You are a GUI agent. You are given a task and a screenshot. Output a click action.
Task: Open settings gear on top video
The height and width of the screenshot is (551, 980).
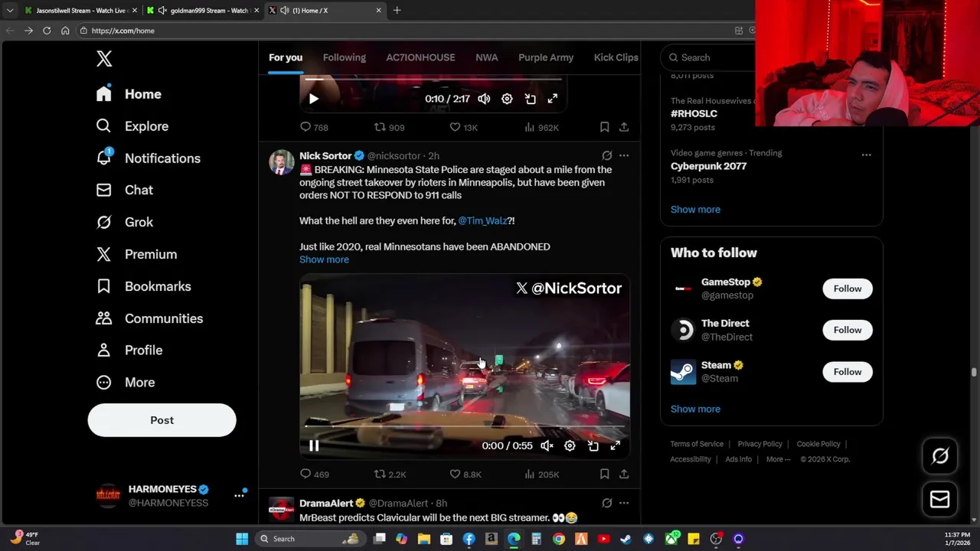tap(507, 99)
